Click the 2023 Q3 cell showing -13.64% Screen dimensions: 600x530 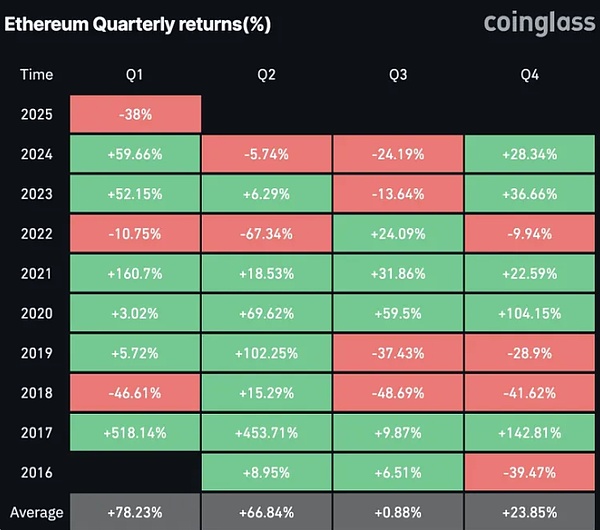[398, 194]
